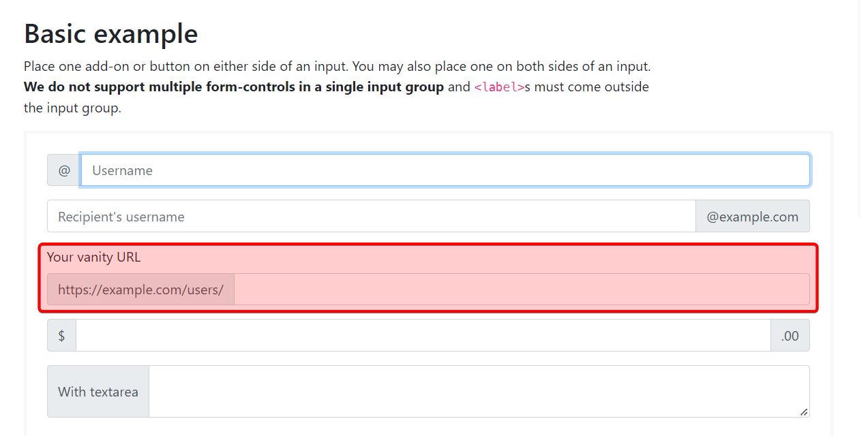868x436 pixels.
Task: Click the "the input group." text line
Action: pyautogui.click(x=72, y=108)
